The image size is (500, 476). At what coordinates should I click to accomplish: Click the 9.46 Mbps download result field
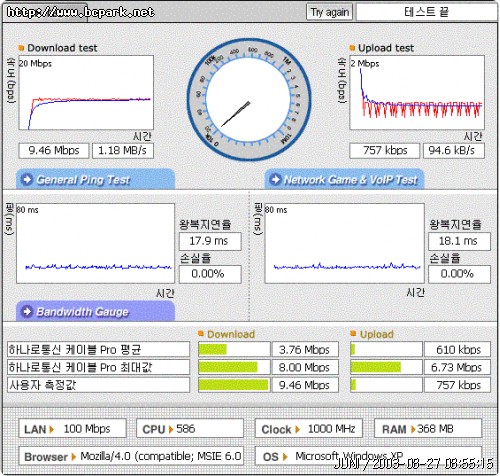click(54, 151)
